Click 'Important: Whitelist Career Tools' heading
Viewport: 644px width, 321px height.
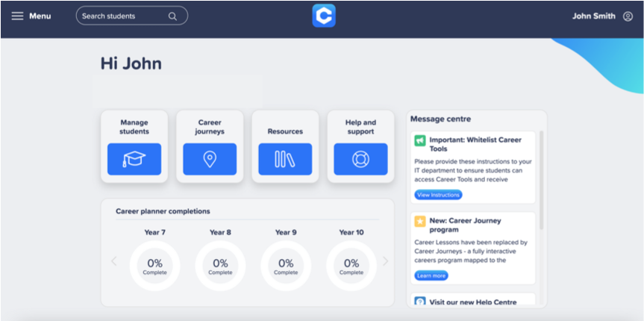coord(475,144)
